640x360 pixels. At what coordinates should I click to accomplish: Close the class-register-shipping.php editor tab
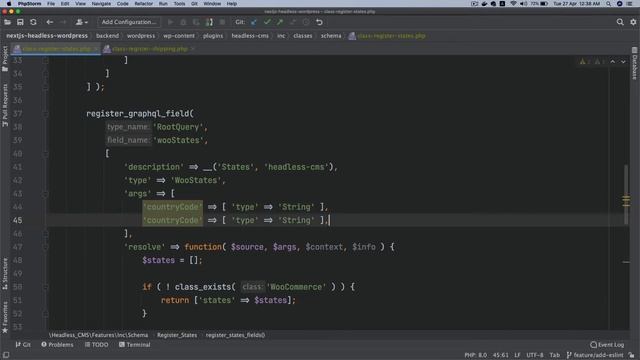tap(193, 49)
